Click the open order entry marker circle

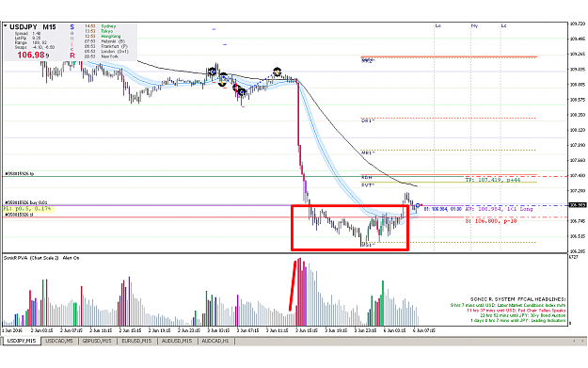point(418,205)
